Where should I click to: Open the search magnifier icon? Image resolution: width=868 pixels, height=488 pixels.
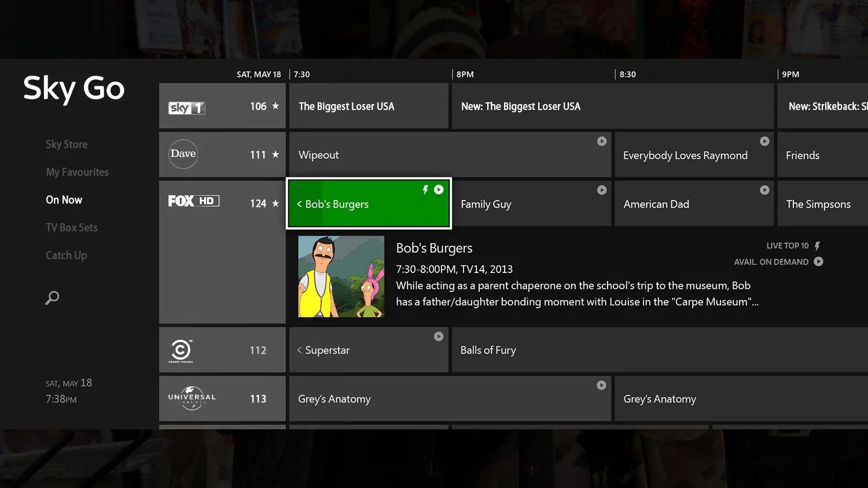click(x=52, y=298)
